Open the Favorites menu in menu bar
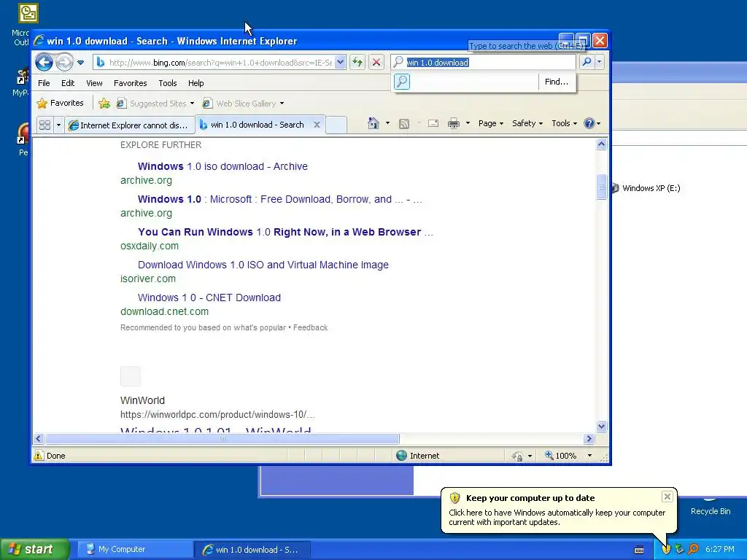Viewport: 747px width, 560px height. coord(130,83)
